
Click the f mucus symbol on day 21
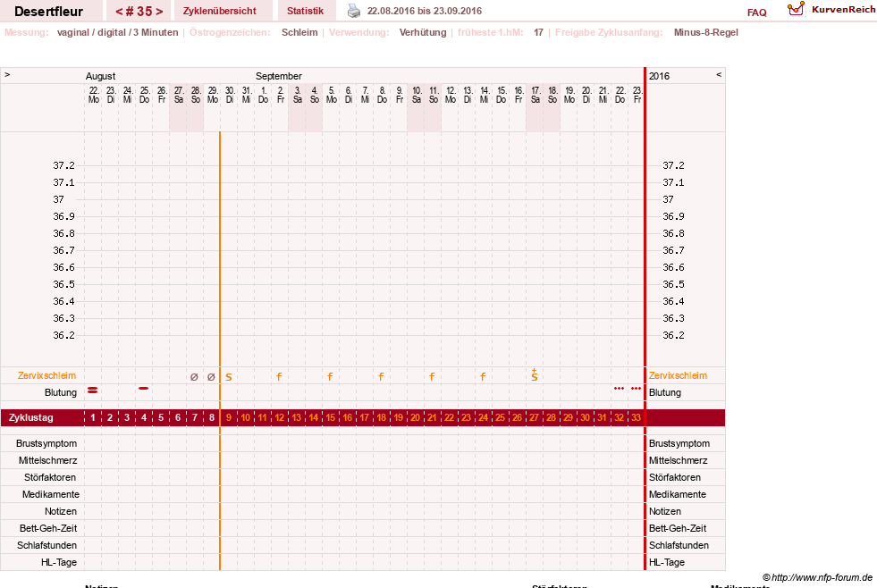(x=432, y=377)
